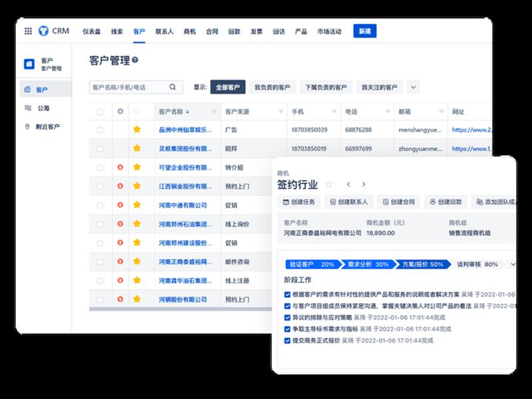Image resolution: width=532 pixels, height=399 pixels.
Task: Click the sort arrow on 客户名称 header
Action: pyautogui.click(x=188, y=112)
